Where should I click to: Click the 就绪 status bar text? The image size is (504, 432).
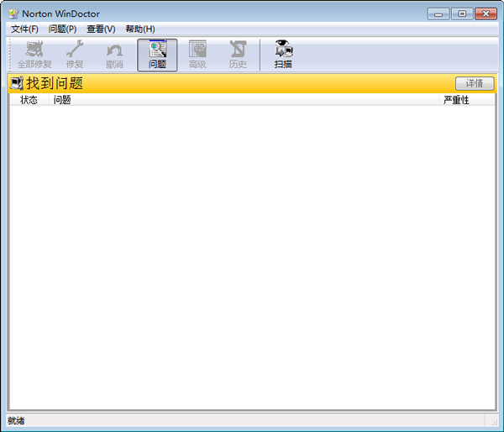click(x=16, y=420)
